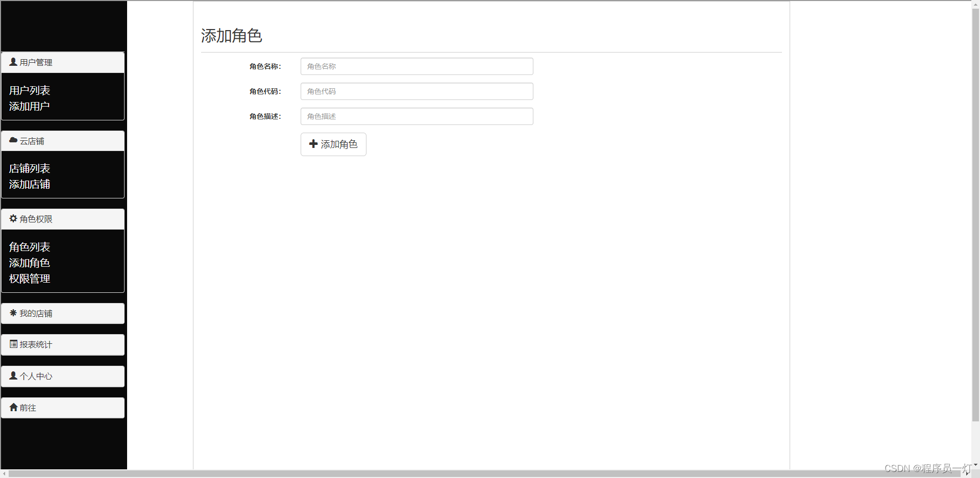Collapse the 云店铺 panel header
The height and width of the screenshot is (478, 980).
click(63, 141)
